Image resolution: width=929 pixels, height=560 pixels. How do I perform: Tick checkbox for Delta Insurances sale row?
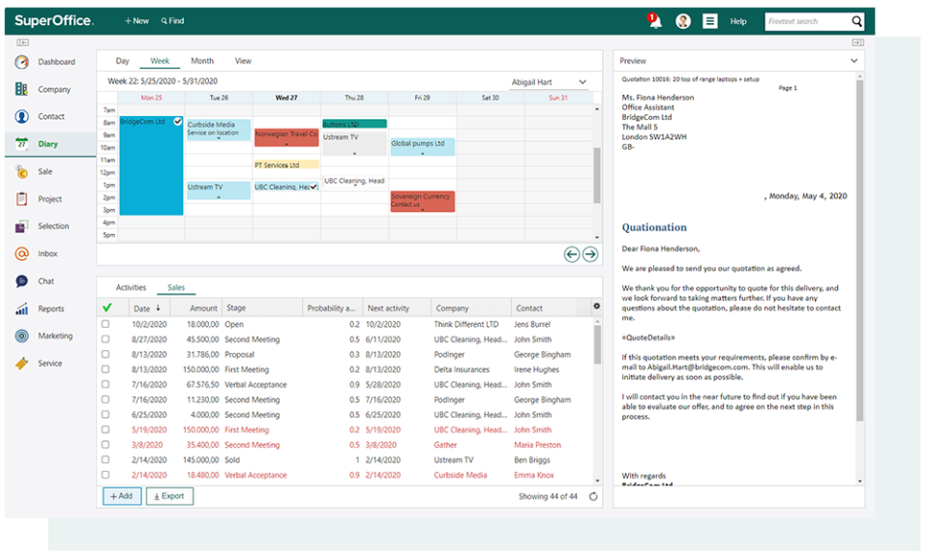[106, 369]
